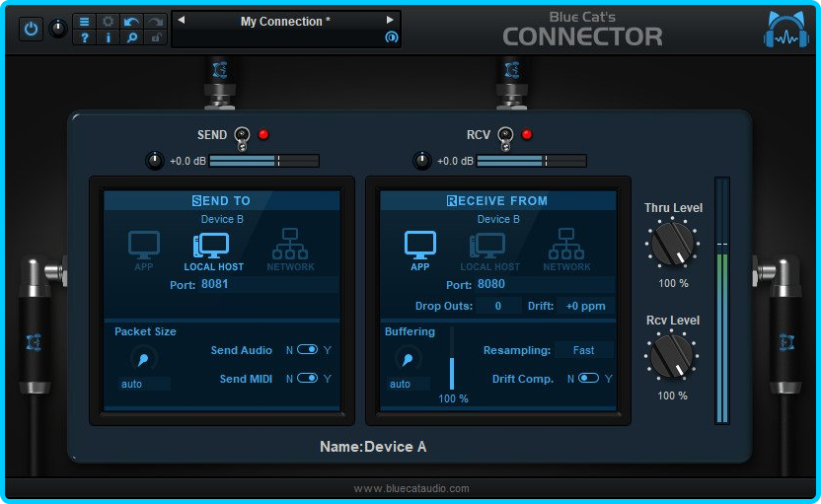Screen dimensions: 821x504
Task: Edit the receive port 8080 field
Action: [x=545, y=284]
